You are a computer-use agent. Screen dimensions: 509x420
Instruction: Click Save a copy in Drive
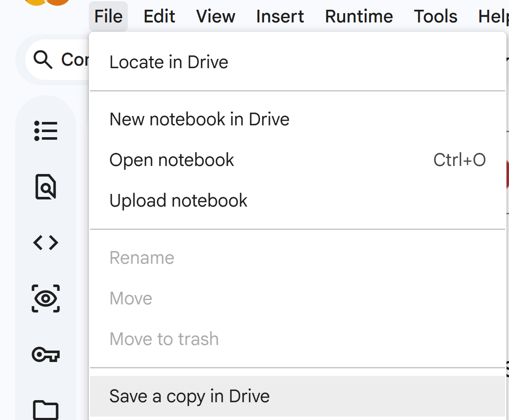pos(189,396)
